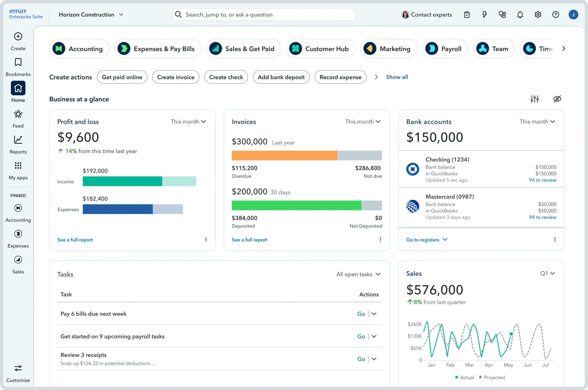588x390 pixels.
Task: Go to Home in the sidebar
Action: (x=18, y=92)
